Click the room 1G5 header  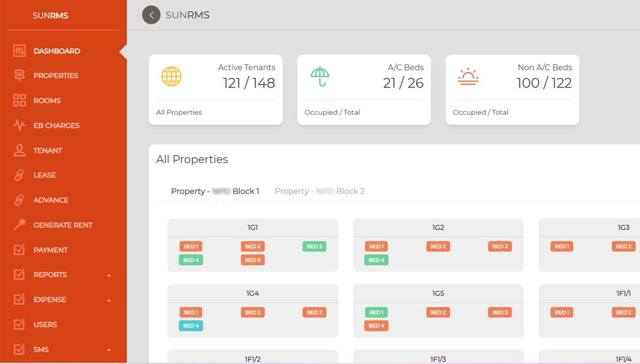[438, 294]
